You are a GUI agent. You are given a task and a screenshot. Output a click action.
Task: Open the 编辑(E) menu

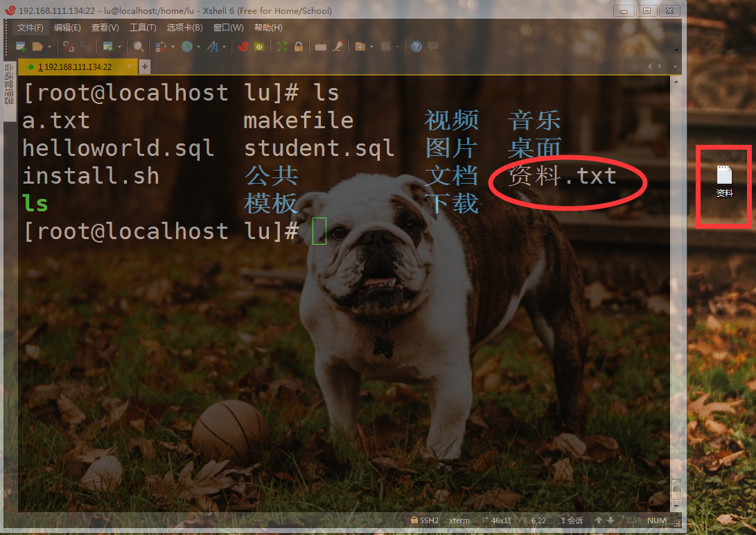click(x=67, y=28)
